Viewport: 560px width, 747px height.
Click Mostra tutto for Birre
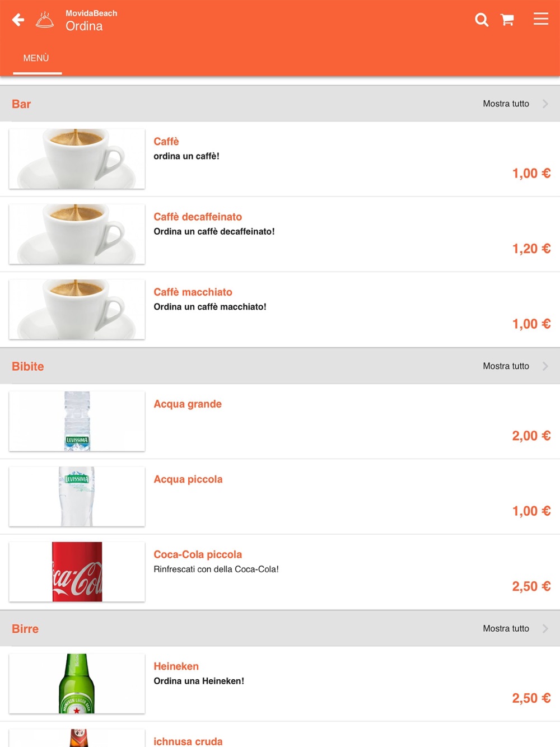506,629
